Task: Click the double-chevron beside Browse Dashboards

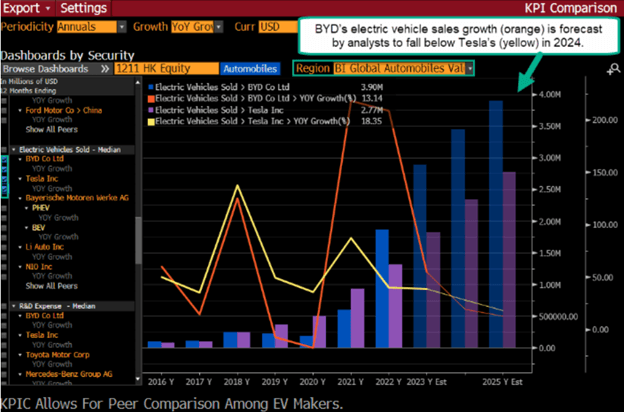Action: (105, 69)
